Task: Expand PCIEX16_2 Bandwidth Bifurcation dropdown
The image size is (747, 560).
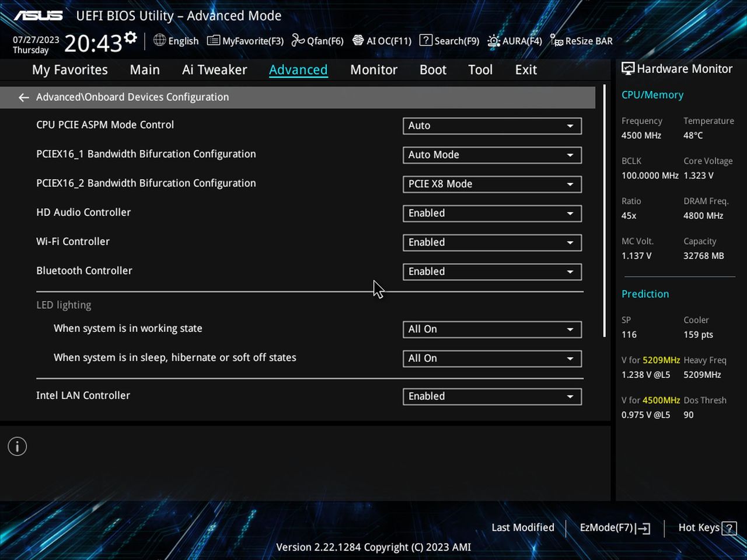Action: (492, 184)
